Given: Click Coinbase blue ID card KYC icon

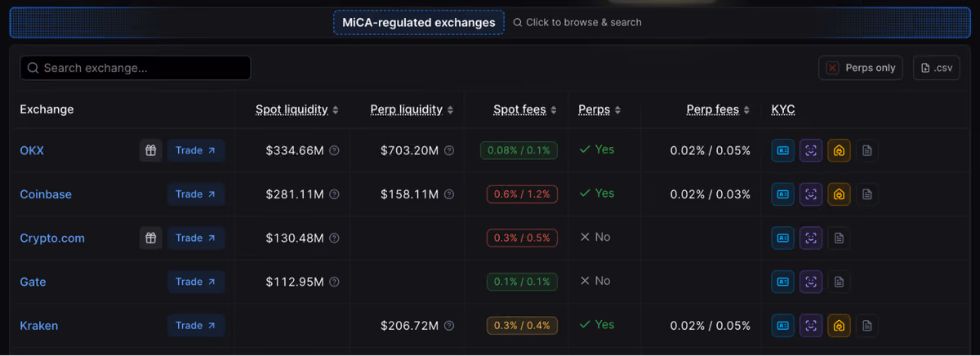Looking at the screenshot, I should pos(783,194).
